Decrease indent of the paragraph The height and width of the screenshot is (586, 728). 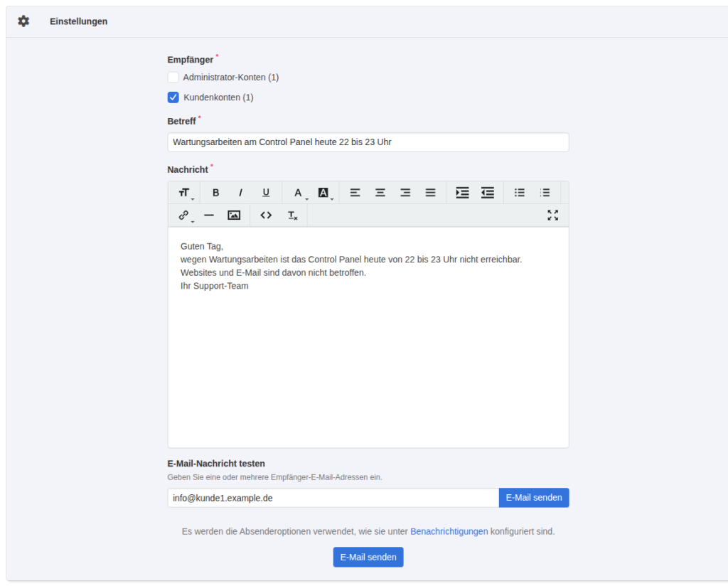click(x=488, y=193)
